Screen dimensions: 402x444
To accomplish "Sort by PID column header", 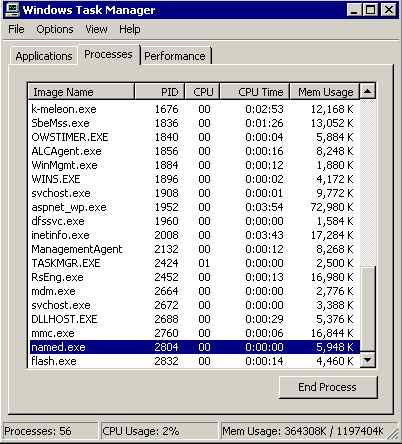I will tap(159, 92).
